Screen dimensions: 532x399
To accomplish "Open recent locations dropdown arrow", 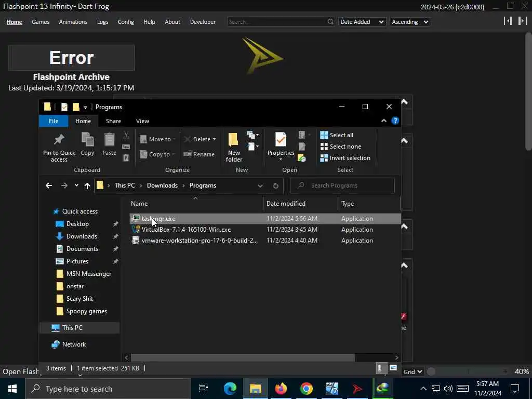I will (76, 185).
